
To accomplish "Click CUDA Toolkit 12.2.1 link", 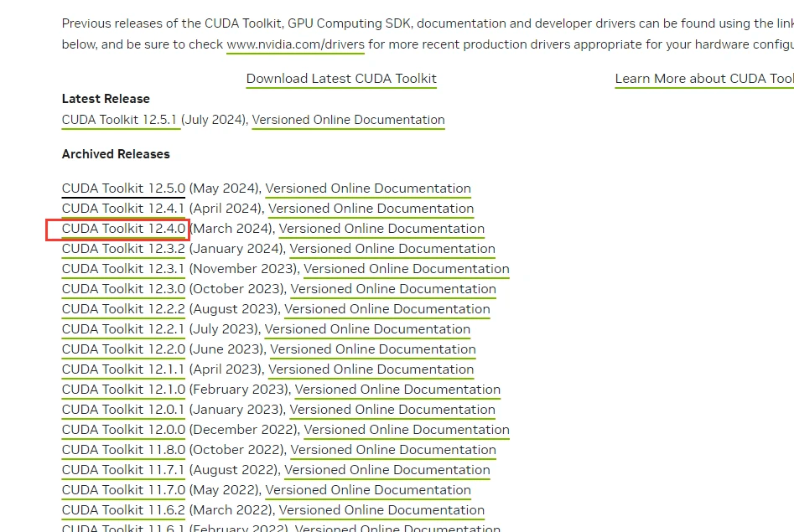I will click(123, 329).
